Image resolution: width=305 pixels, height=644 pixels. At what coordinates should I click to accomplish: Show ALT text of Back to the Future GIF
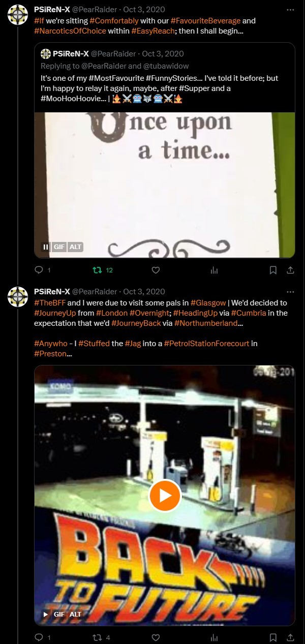[75, 615]
